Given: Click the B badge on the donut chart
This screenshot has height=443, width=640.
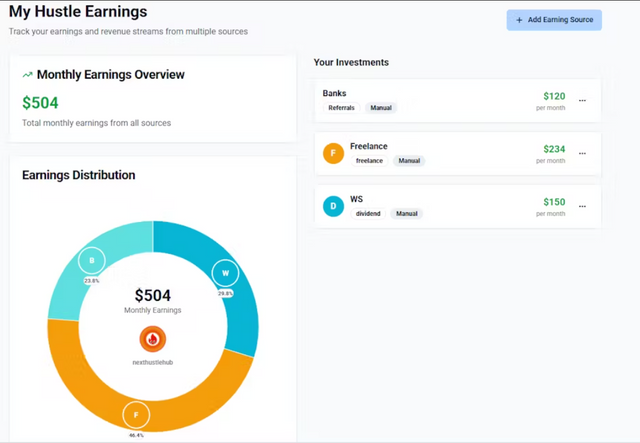Looking at the screenshot, I should (x=92, y=260).
